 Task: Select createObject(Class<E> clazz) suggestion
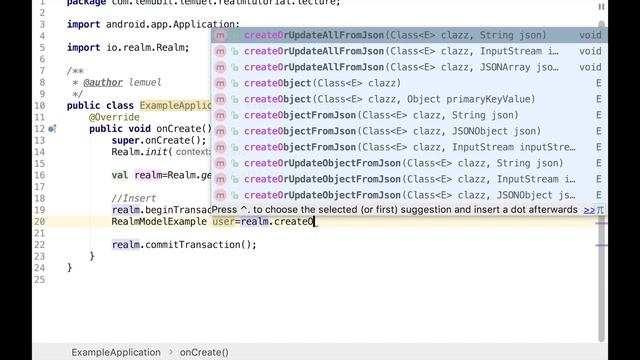pyautogui.click(x=409, y=83)
